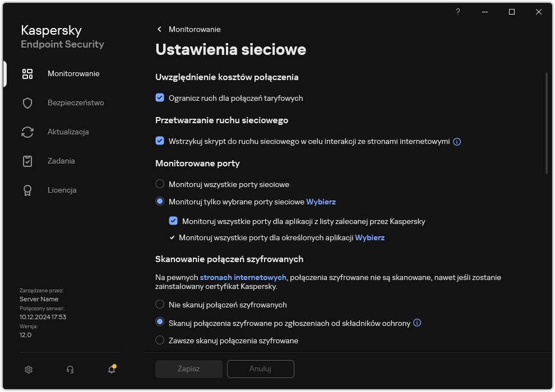The height and width of the screenshot is (392, 555).
Task: Open the Bezpieczeństwo shield icon
Action: [27, 102]
